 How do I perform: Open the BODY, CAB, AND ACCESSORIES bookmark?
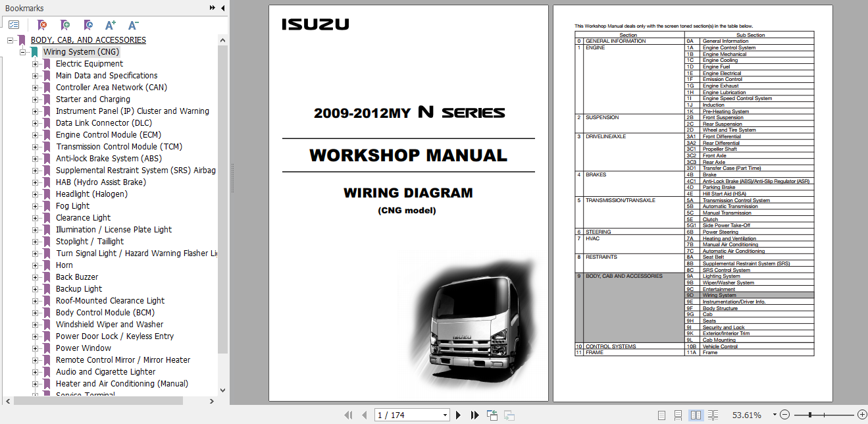point(88,40)
